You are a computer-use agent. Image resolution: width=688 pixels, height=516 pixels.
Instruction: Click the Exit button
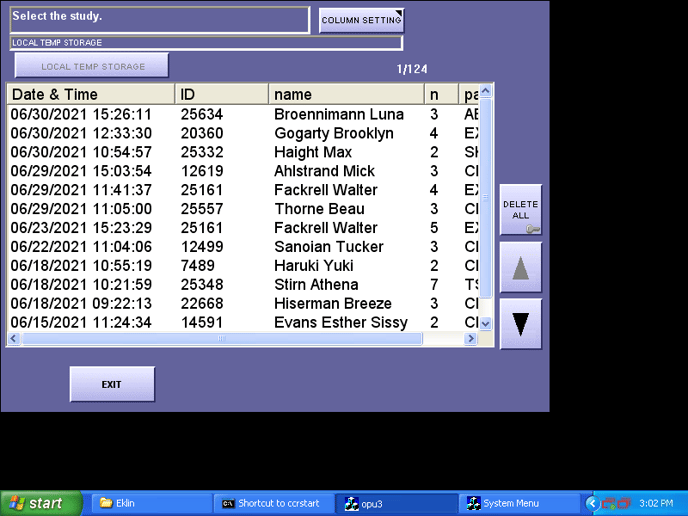point(112,385)
